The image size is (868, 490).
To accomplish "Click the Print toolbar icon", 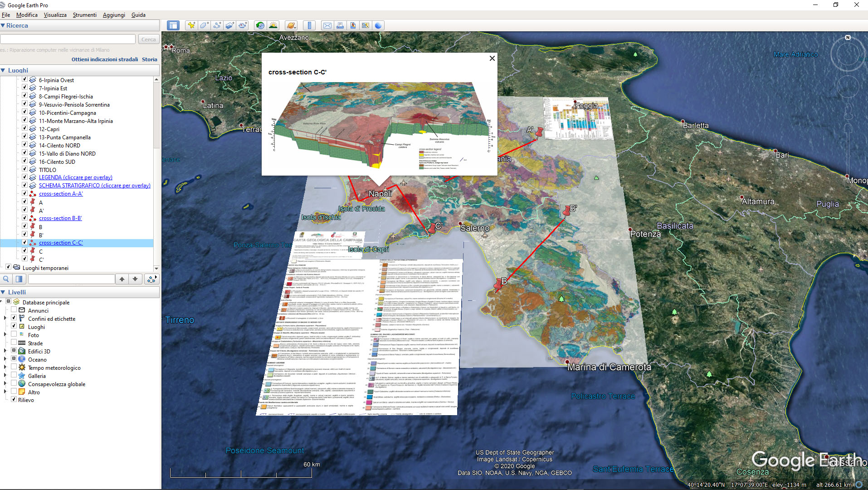I will pos(340,25).
